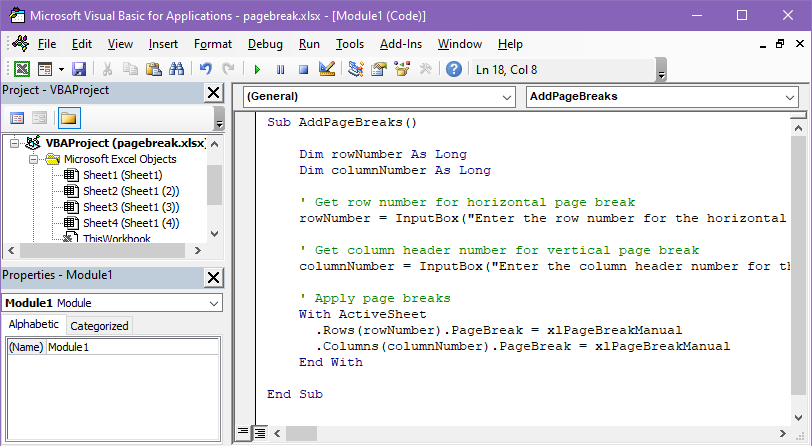Click project tree scrollbar up arrow
812x446 pixels.
click(214, 144)
